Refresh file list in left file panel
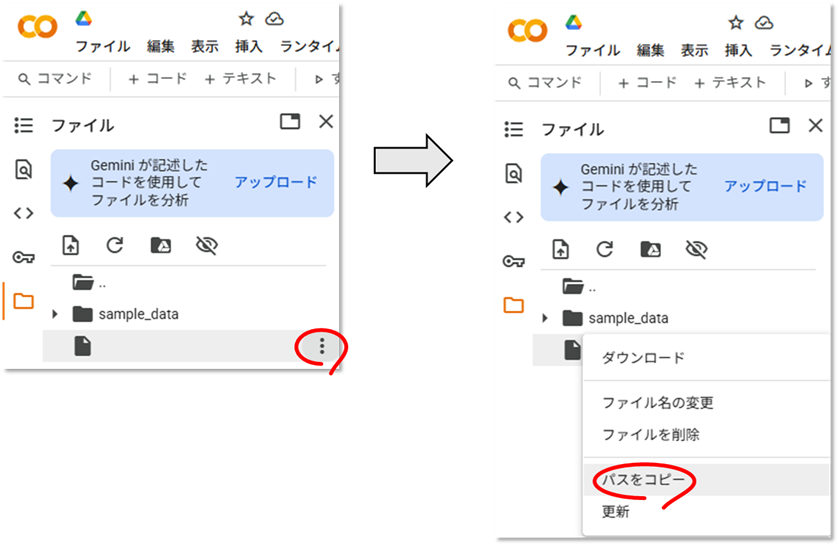This screenshot has width=839, height=546. pos(115,245)
